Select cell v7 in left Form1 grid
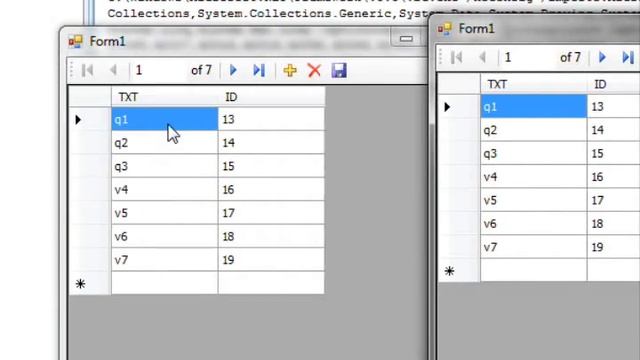Screen dimensions: 640x360 (164, 260)
